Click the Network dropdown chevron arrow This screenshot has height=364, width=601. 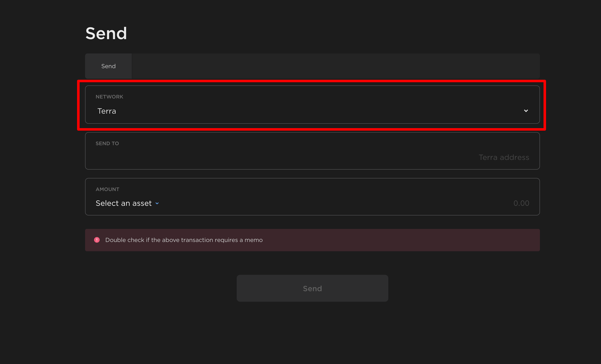526,111
